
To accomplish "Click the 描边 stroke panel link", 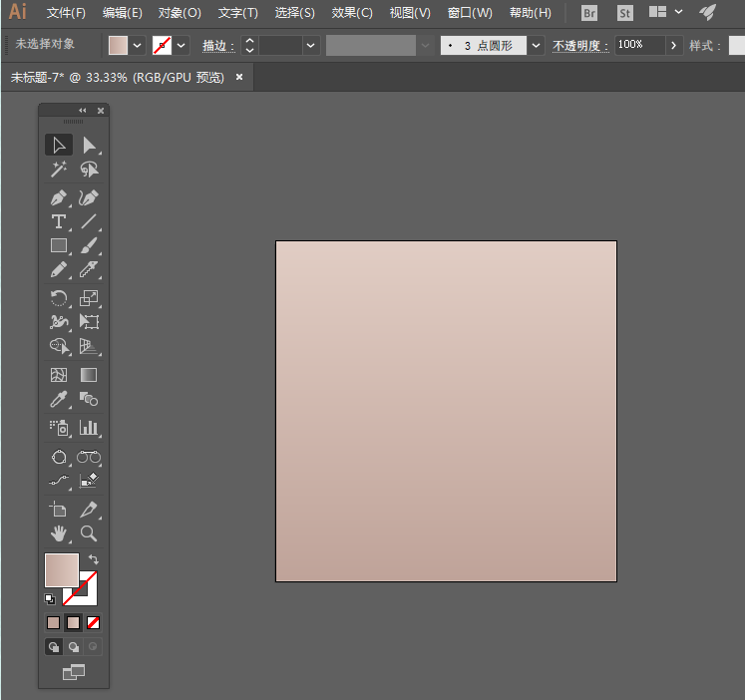I will (x=218, y=46).
